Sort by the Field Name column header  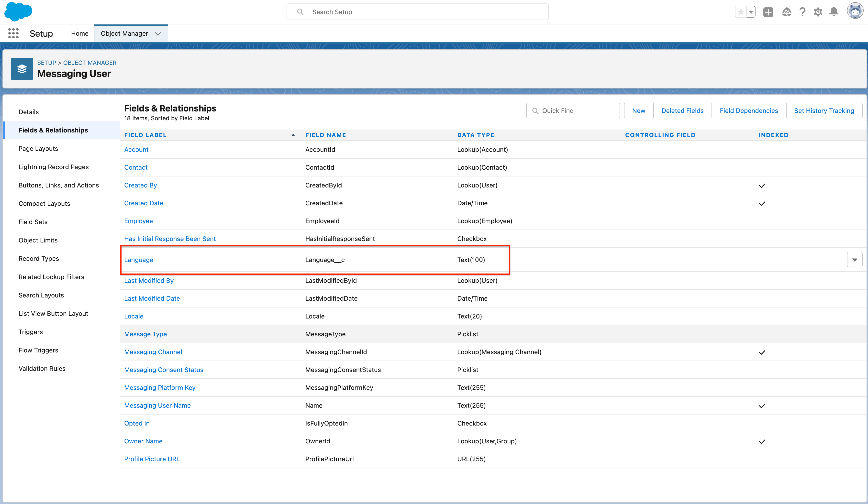click(x=325, y=135)
